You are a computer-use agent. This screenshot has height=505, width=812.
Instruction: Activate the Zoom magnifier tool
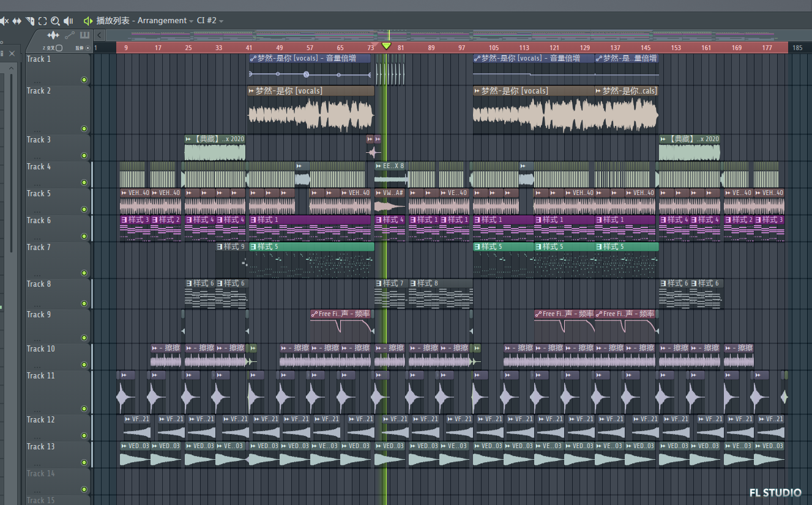(x=56, y=21)
